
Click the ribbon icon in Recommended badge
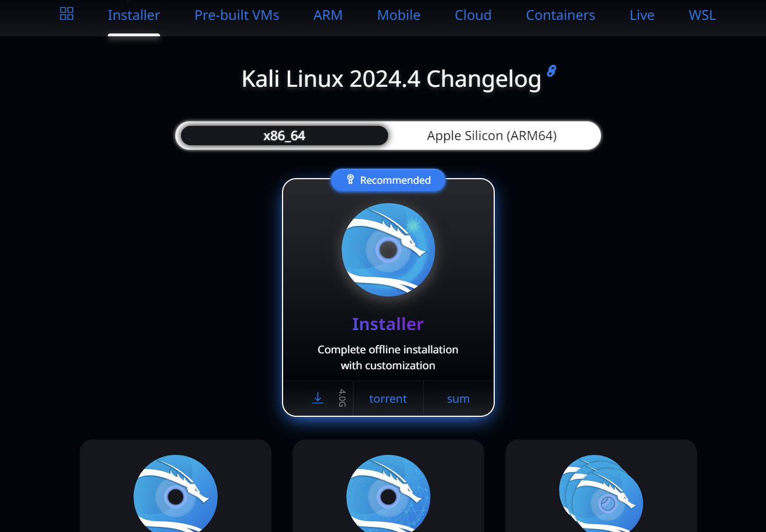pos(350,179)
